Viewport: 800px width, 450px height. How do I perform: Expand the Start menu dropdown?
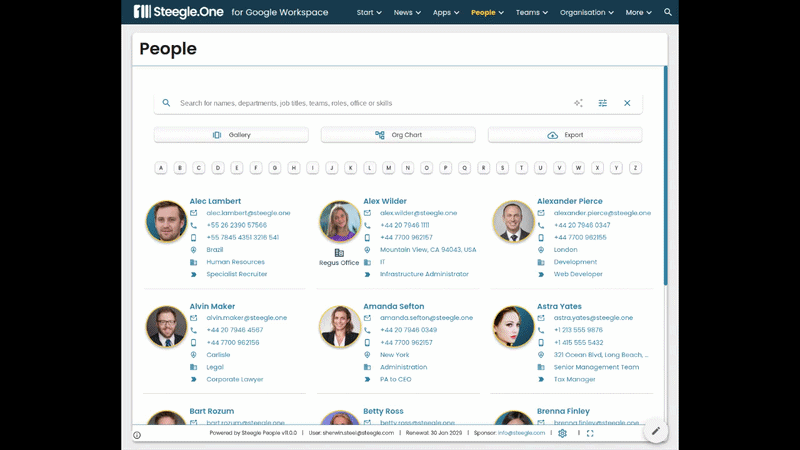[369, 12]
